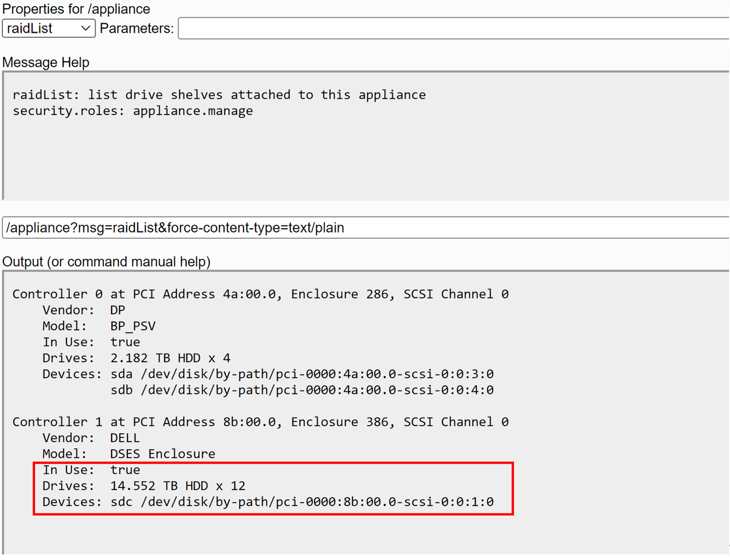Click the 'Model: BP_PSV' line

[99, 326]
